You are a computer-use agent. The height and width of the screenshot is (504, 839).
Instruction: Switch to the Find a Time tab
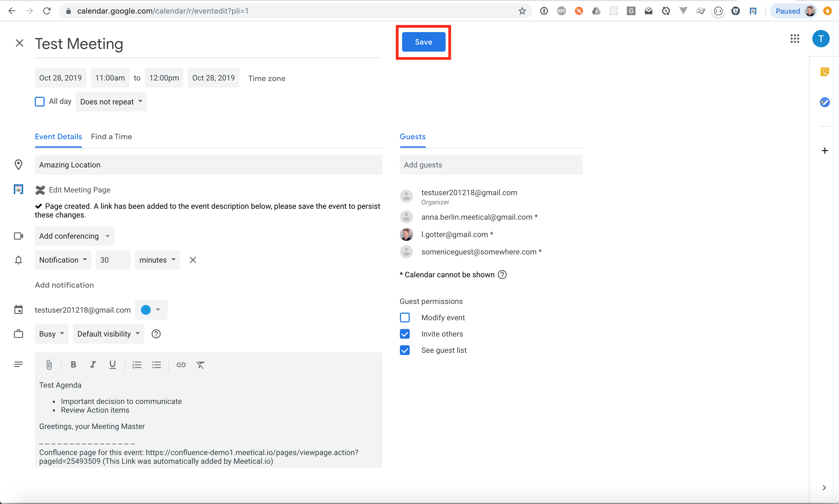[112, 136]
